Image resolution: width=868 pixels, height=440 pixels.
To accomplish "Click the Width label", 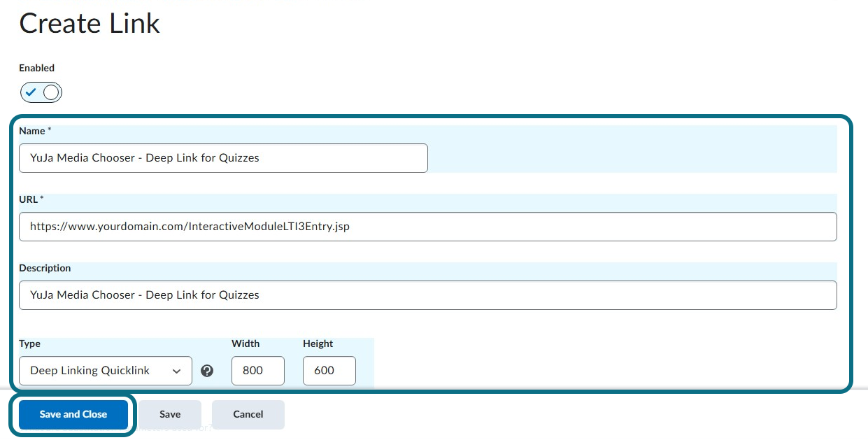I will [x=246, y=343].
